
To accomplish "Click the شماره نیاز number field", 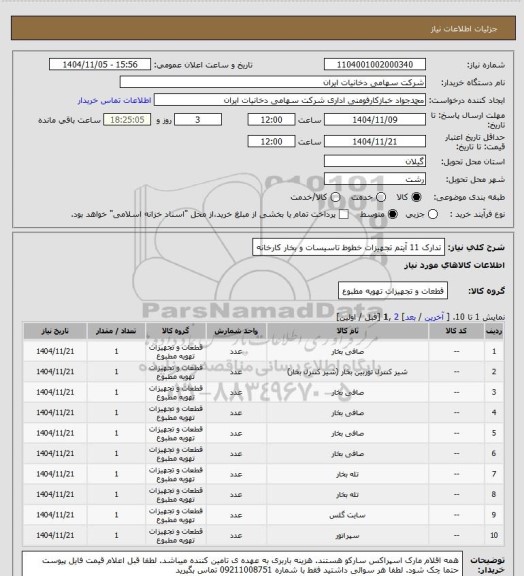I will (375, 65).
